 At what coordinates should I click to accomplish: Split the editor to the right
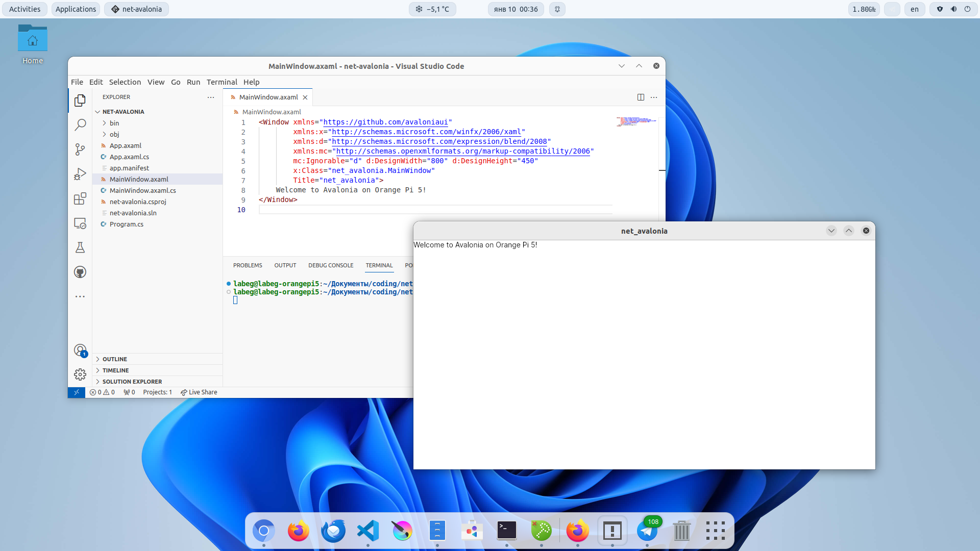[641, 97]
